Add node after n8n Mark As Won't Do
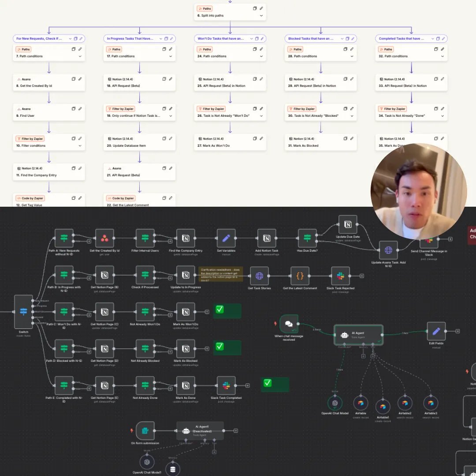 click(207, 312)
